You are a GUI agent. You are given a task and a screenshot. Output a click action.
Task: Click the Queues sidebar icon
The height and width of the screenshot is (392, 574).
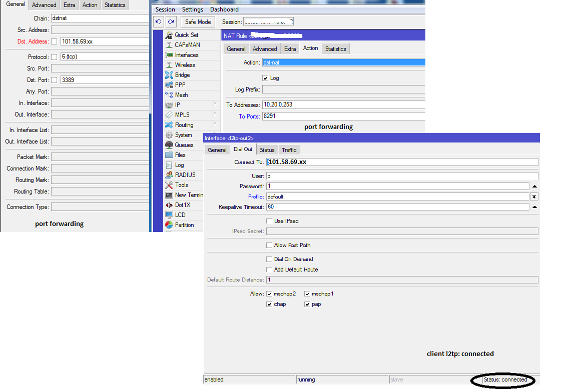[x=169, y=145]
